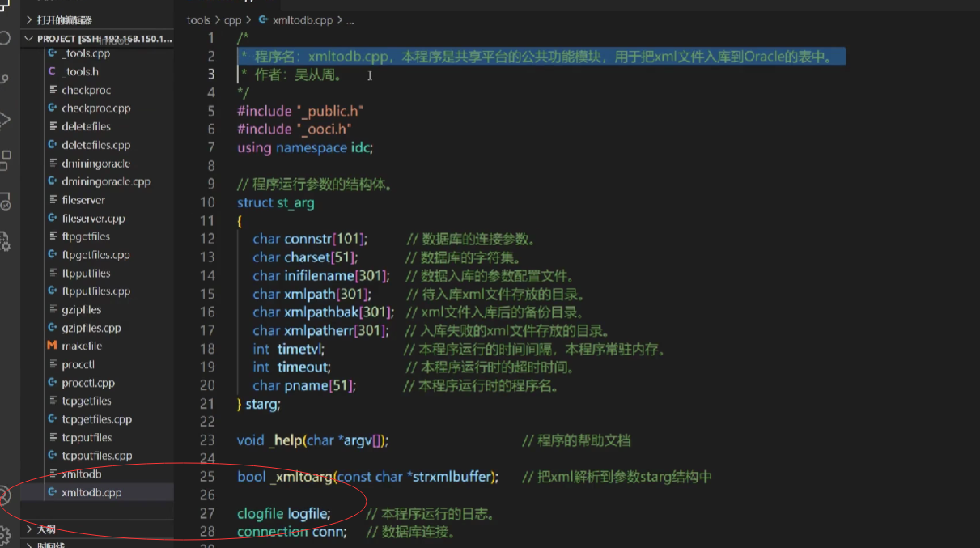Open the Remote Explorer view
The height and width of the screenshot is (548, 980).
click(4, 200)
